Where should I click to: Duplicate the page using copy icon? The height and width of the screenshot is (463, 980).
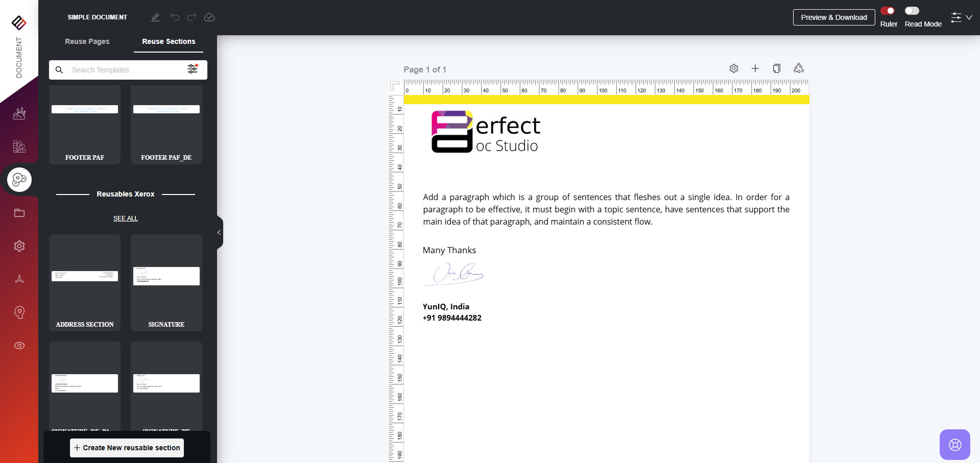click(776, 68)
